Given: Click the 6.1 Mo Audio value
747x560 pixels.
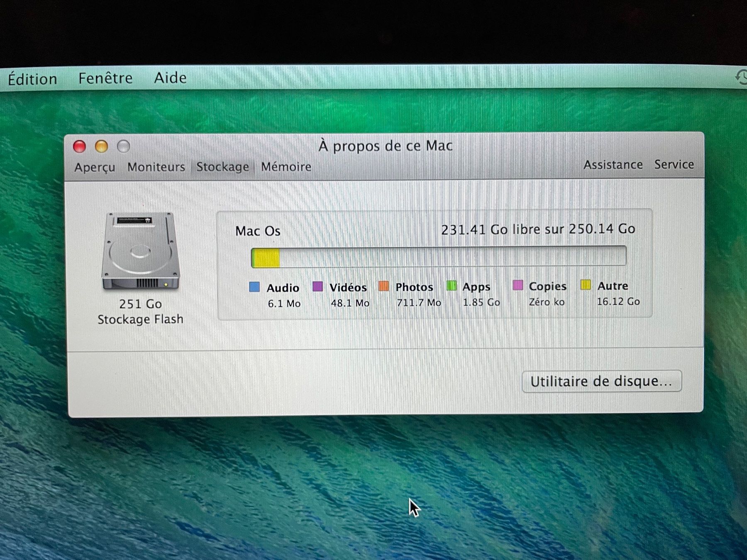Looking at the screenshot, I should pyautogui.click(x=284, y=304).
